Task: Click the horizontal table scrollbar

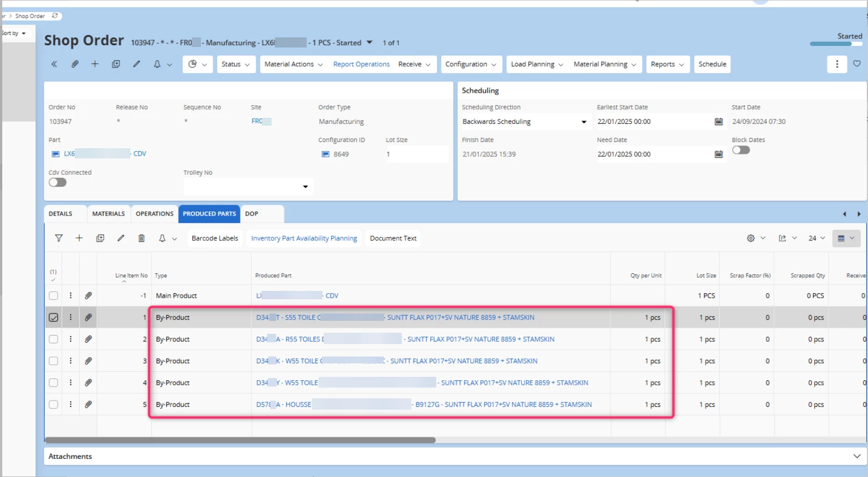Action: 240,440
